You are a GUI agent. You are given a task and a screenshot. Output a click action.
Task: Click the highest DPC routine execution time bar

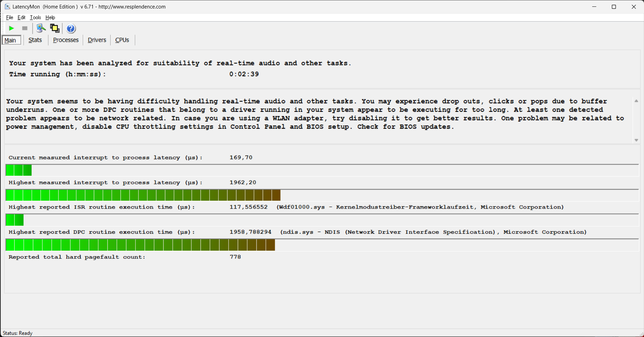pos(140,245)
